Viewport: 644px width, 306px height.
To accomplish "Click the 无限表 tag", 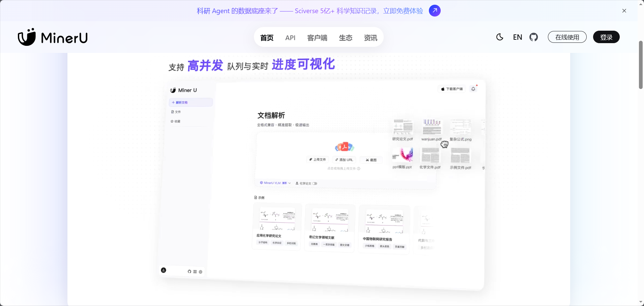I will (314, 244).
